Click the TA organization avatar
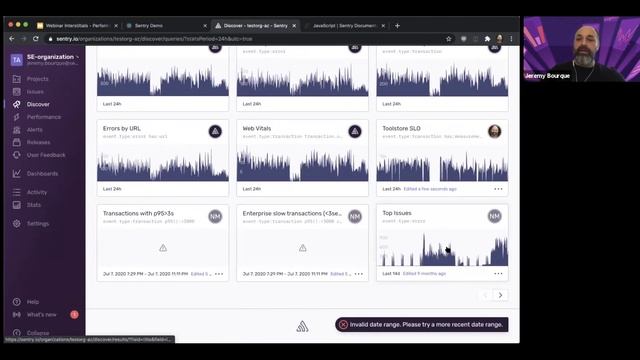 [17, 60]
